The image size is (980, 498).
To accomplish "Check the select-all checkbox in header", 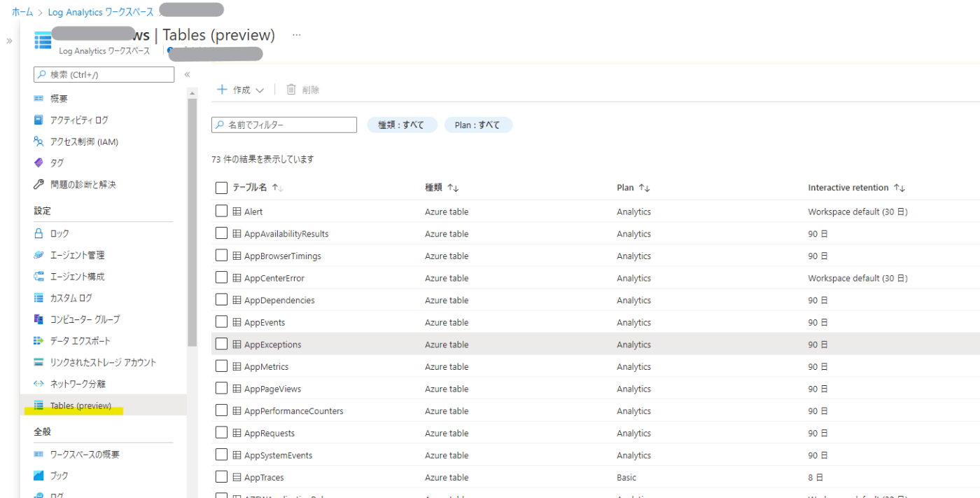I will 221,188.
